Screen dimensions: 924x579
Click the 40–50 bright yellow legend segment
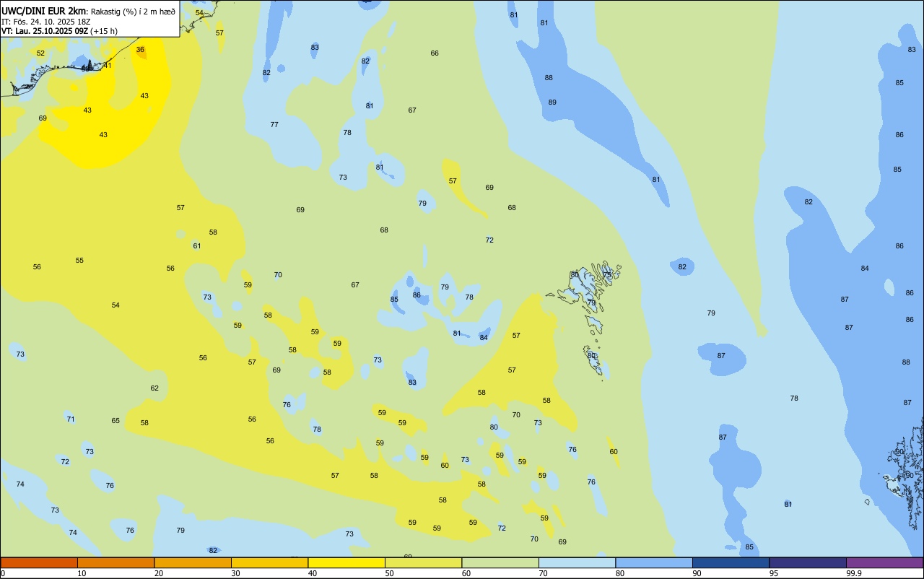(346, 562)
